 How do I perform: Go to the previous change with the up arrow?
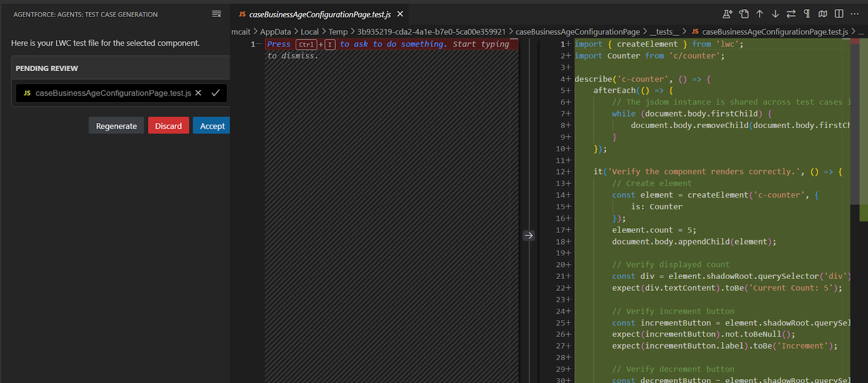759,14
